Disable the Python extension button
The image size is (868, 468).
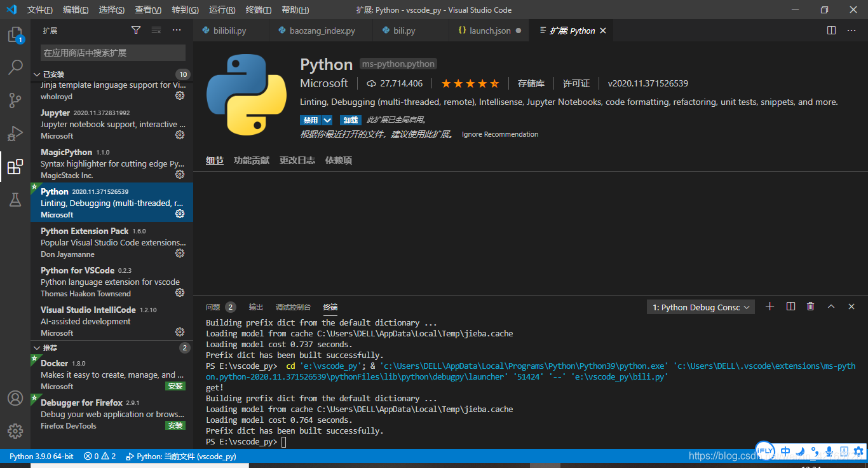[x=311, y=120]
